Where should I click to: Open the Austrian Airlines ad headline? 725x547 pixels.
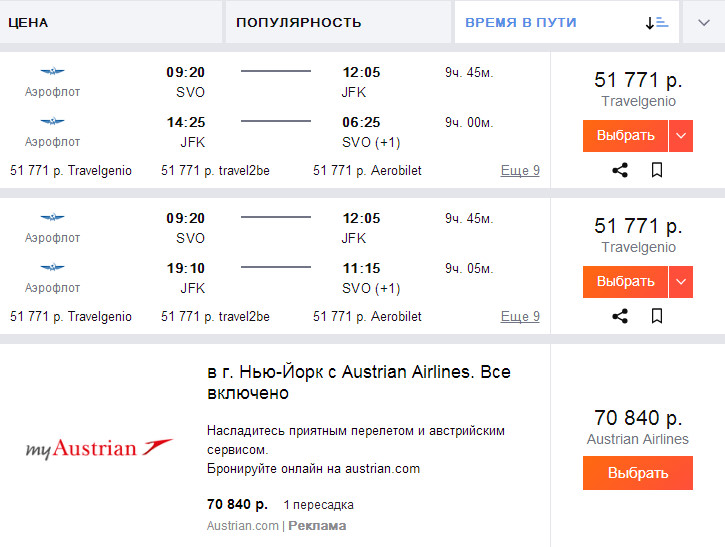pyautogui.click(x=359, y=382)
